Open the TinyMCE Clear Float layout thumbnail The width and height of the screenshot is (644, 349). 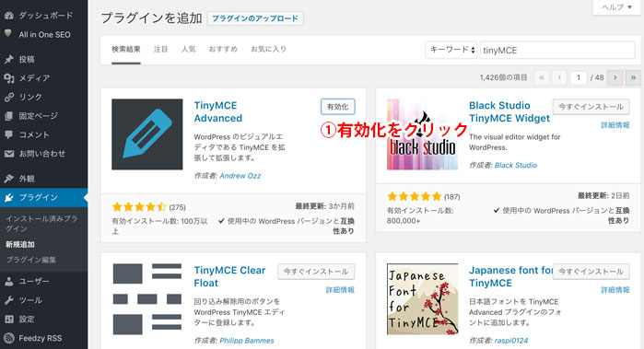pyautogui.click(x=147, y=299)
